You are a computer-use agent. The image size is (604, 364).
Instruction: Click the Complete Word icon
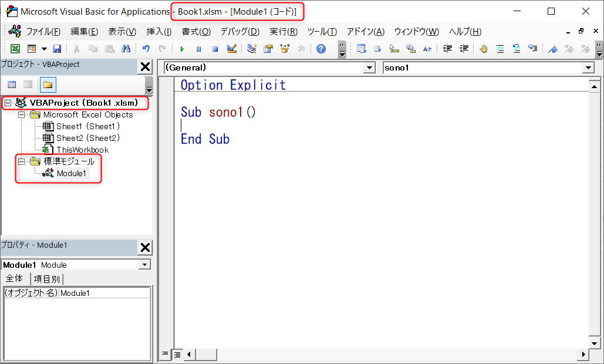point(427,49)
